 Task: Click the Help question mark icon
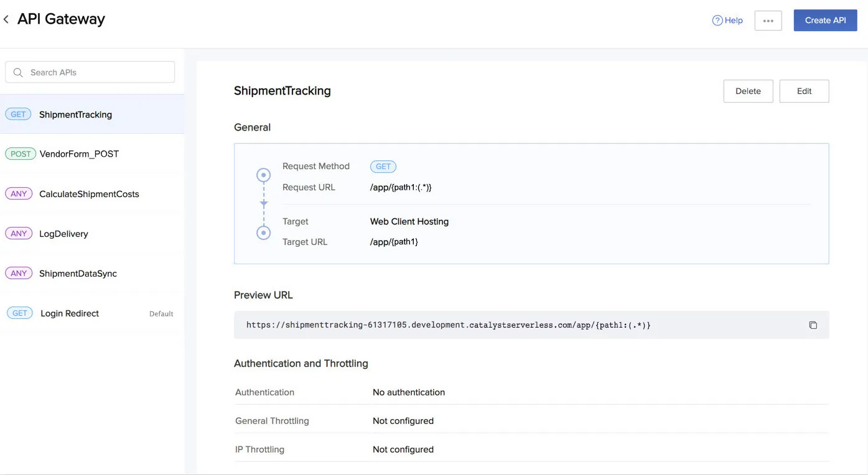coord(717,21)
